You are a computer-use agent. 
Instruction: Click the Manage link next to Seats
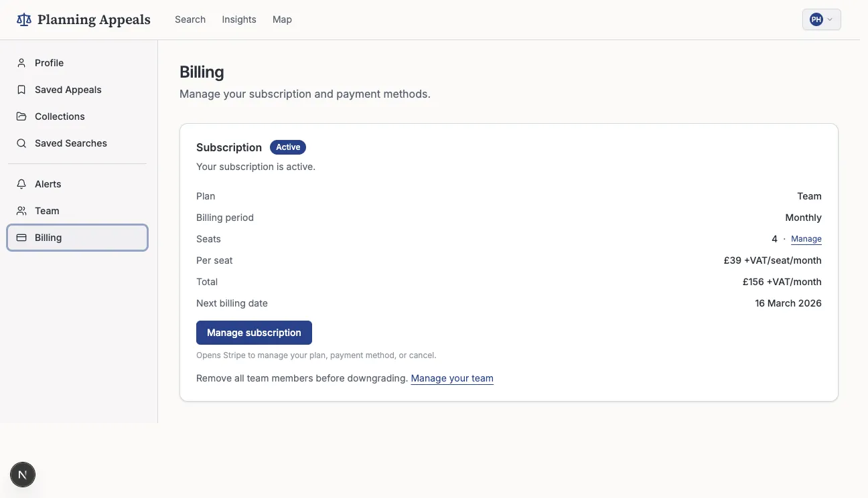(806, 238)
